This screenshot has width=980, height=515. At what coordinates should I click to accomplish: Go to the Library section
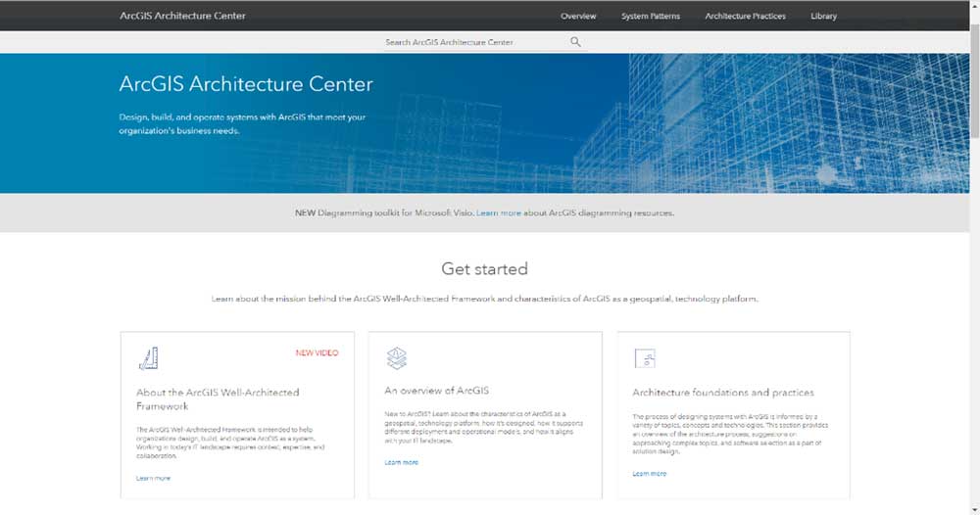(823, 16)
